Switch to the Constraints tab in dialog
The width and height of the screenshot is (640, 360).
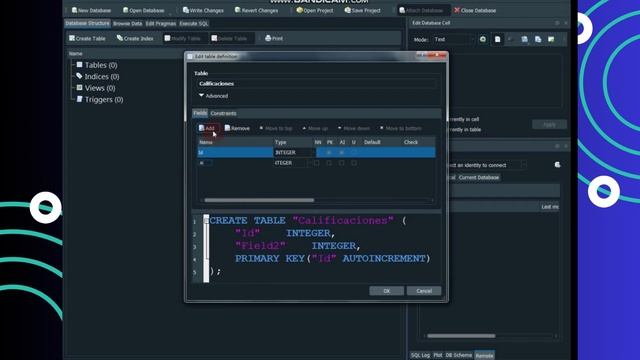point(223,113)
